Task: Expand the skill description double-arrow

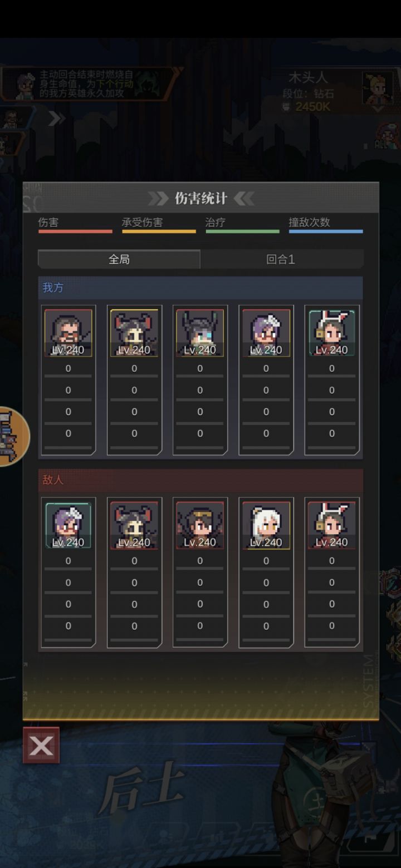Action: [x=56, y=118]
